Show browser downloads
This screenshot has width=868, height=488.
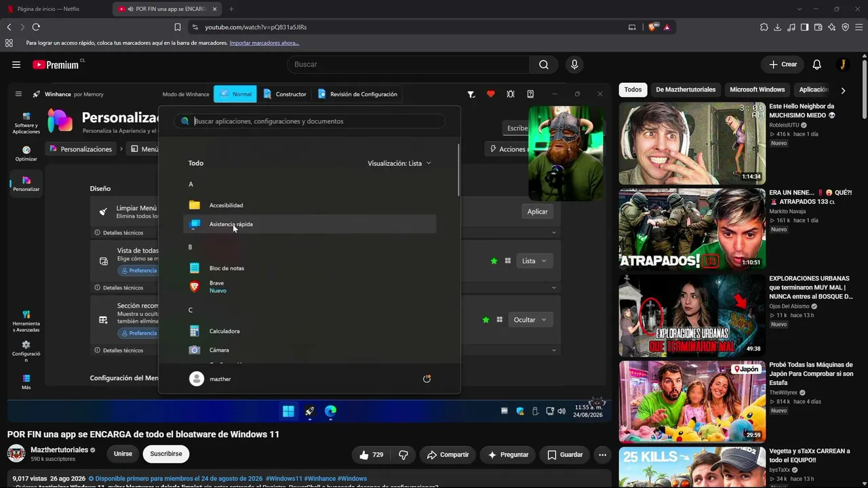[778, 27]
